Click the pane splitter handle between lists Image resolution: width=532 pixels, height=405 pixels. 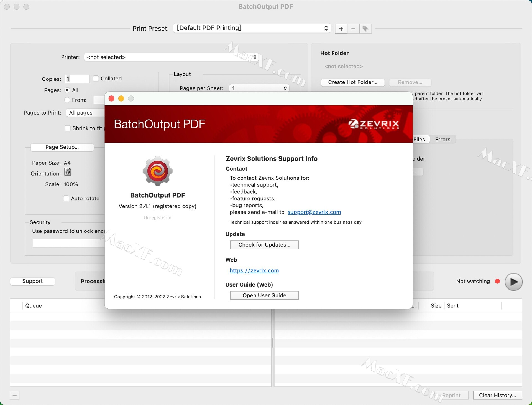273,343
